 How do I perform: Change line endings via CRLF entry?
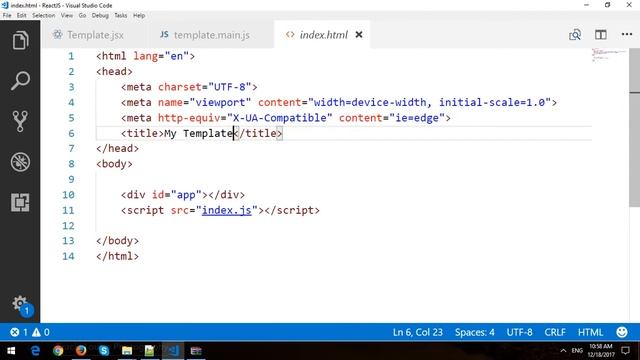pyautogui.click(x=555, y=332)
